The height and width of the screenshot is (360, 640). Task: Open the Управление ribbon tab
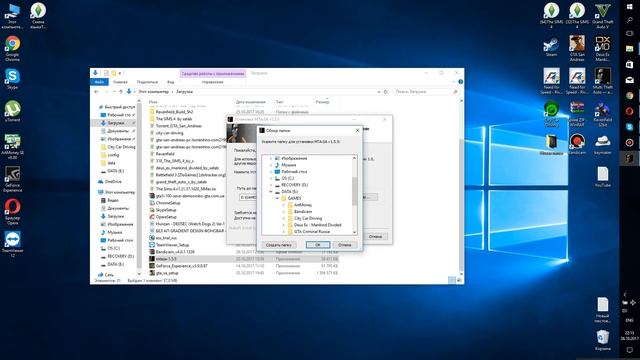point(213,82)
